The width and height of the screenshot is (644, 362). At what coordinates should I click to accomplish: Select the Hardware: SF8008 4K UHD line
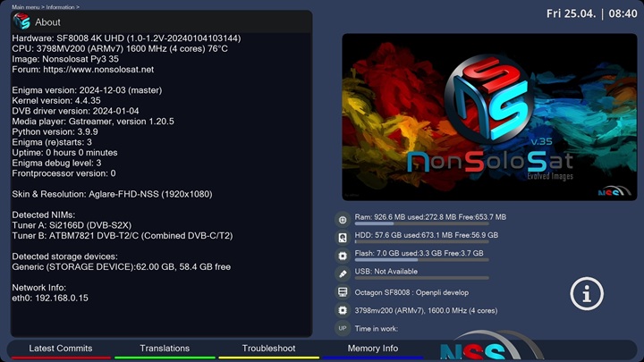(x=126, y=38)
